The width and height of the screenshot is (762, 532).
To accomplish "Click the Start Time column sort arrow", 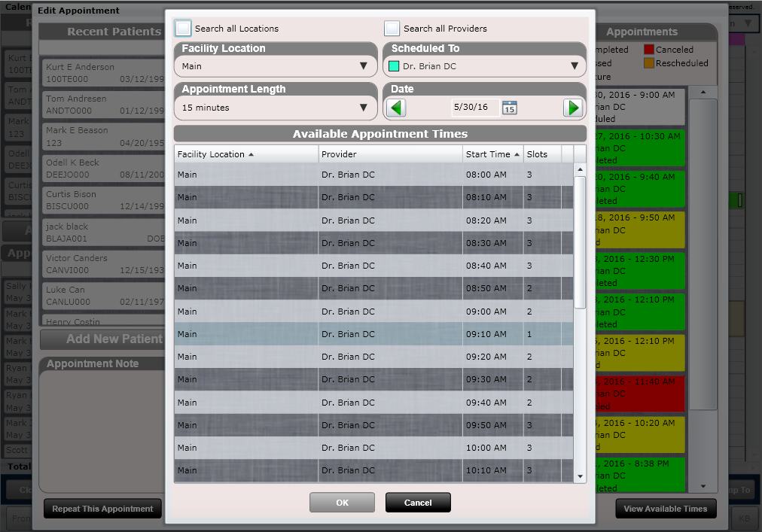I will [x=515, y=154].
